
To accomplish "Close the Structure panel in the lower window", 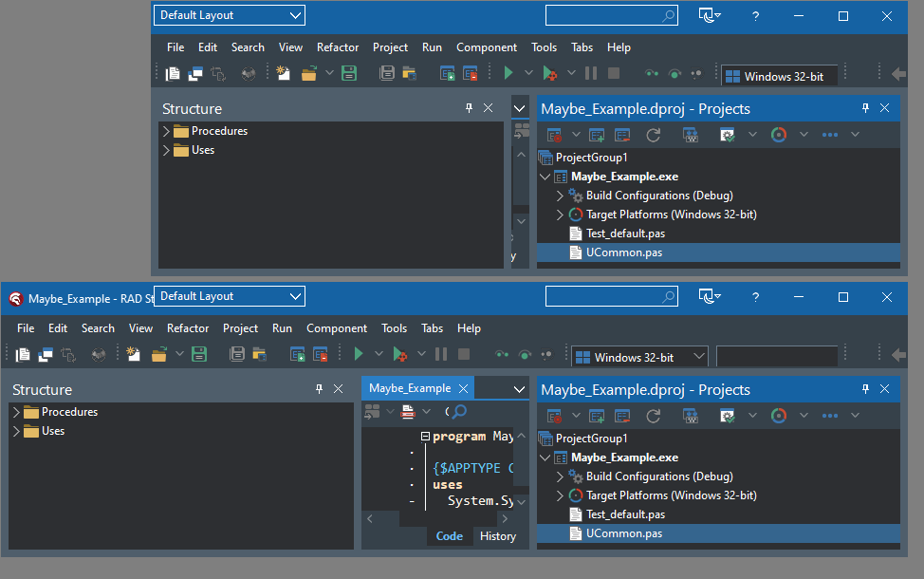I will (x=339, y=388).
